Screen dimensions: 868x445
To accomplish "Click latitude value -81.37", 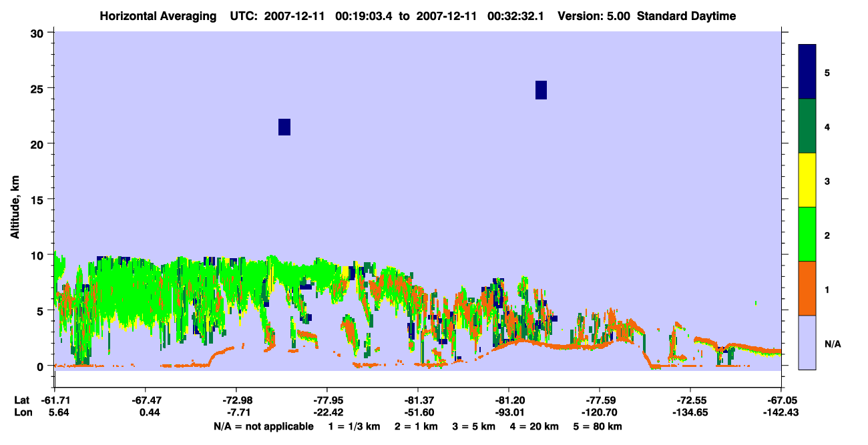I will click(x=417, y=400).
